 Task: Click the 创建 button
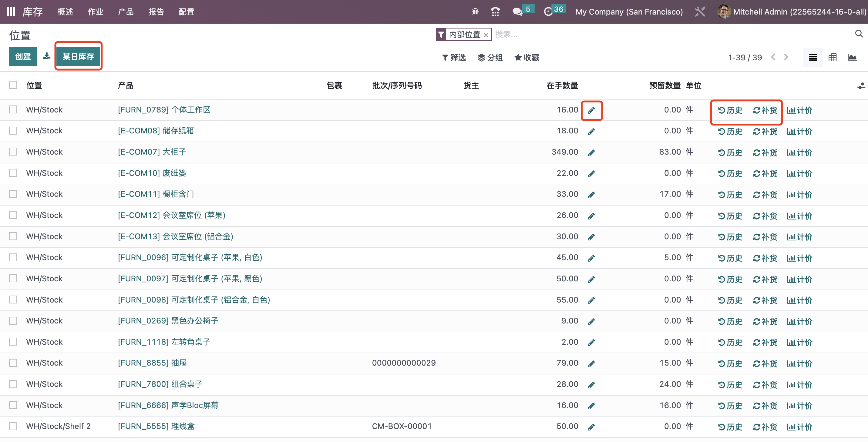23,57
